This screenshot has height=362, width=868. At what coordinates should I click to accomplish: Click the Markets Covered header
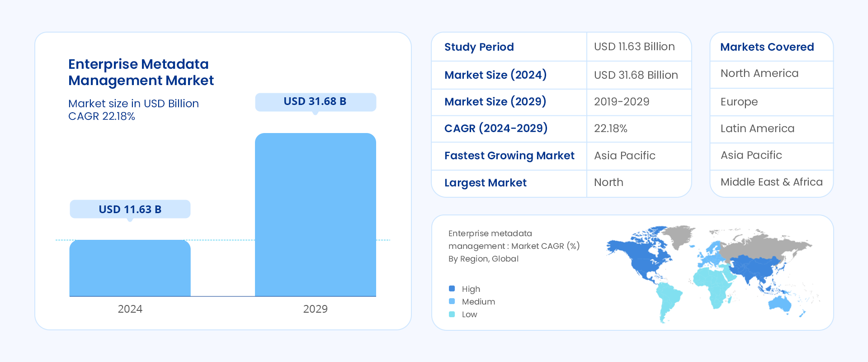point(767,47)
